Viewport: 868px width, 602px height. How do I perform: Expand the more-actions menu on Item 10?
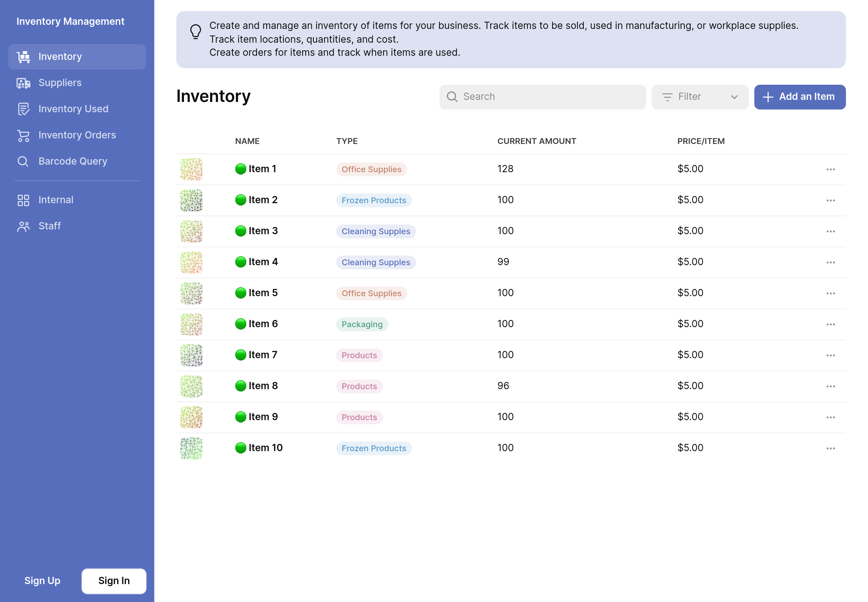(x=830, y=448)
